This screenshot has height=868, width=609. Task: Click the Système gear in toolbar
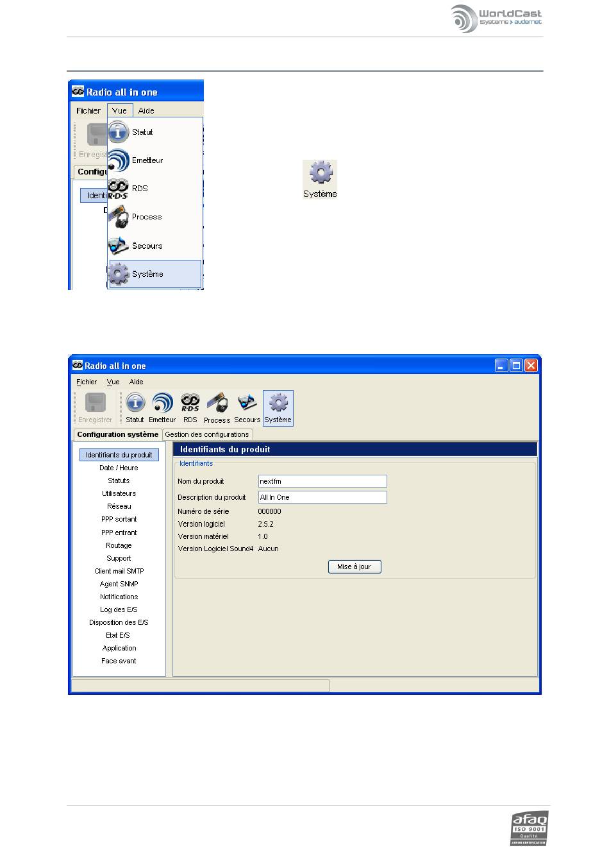[278, 407]
